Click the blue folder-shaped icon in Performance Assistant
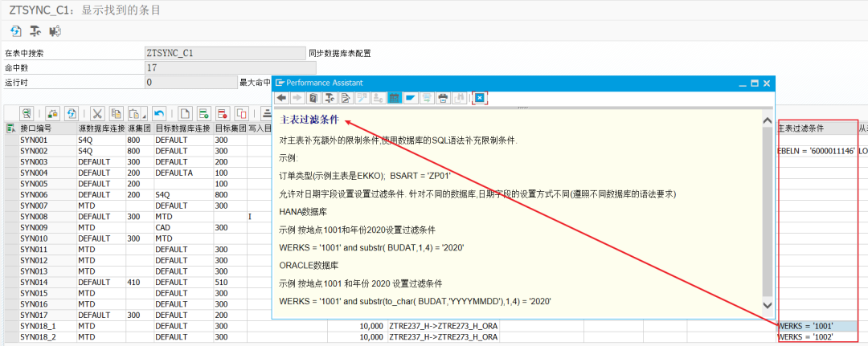The width and height of the screenshot is (868, 346). 410,98
